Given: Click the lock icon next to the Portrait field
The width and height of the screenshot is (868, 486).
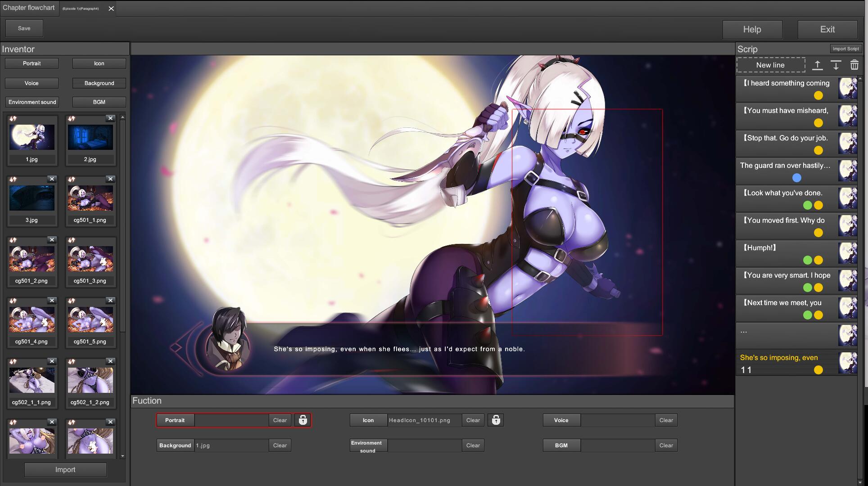Looking at the screenshot, I should coord(302,420).
